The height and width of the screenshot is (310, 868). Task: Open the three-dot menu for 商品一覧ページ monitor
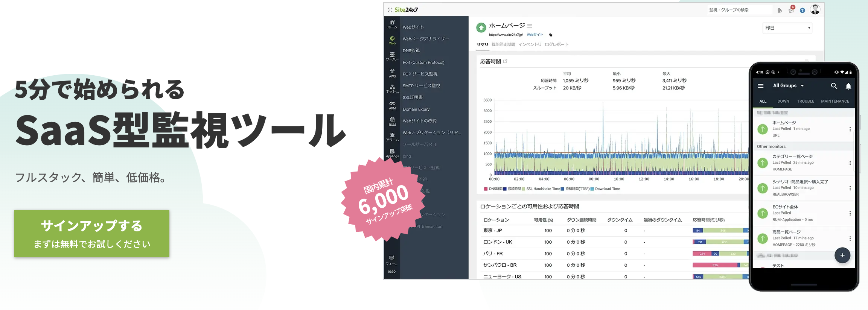(850, 239)
